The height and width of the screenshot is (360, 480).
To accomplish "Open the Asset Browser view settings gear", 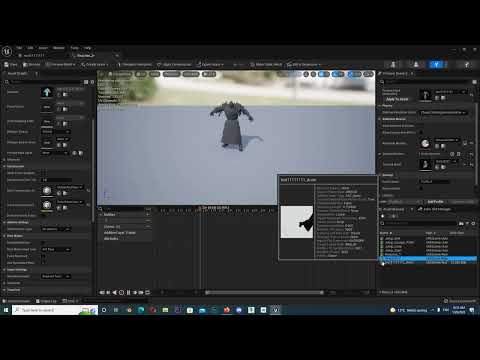I will [x=473, y=224].
